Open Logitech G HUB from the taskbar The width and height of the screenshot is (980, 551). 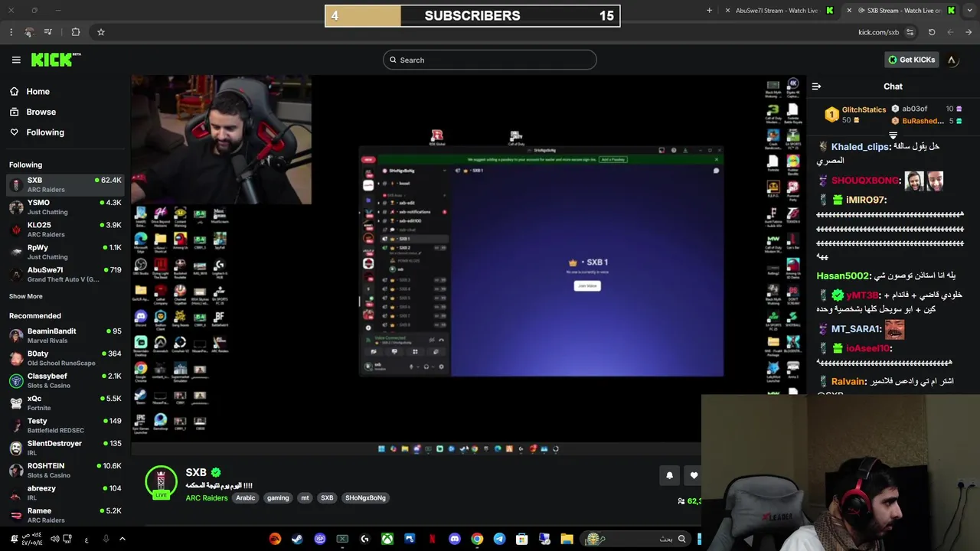(364, 539)
